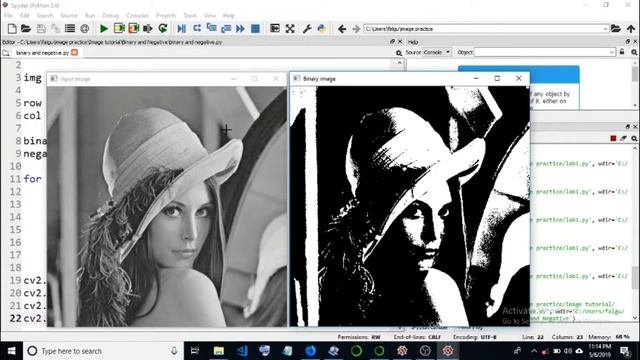Viewport: 640px width, 360px height.
Task: Open the editor file browser folder icon
Action: [x=6, y=53]
